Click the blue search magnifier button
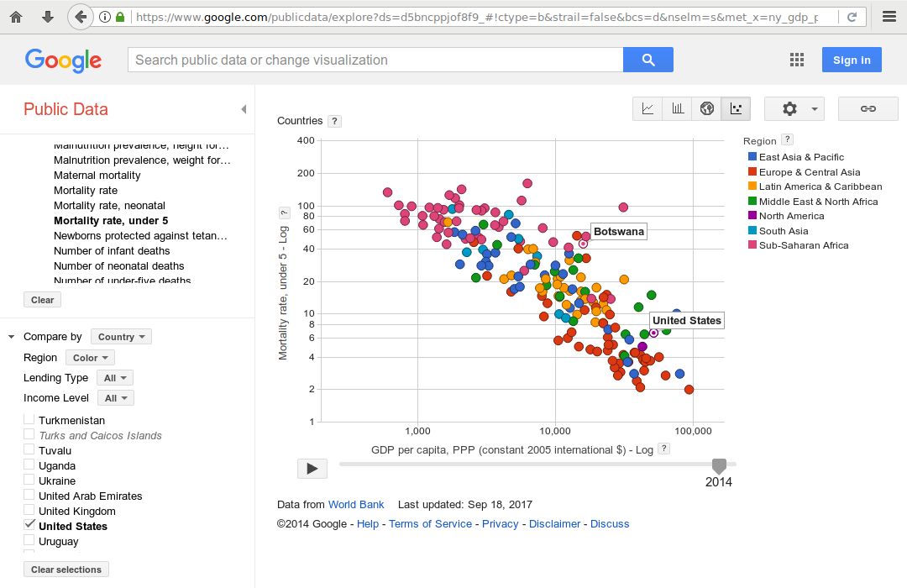 point(647,60)
